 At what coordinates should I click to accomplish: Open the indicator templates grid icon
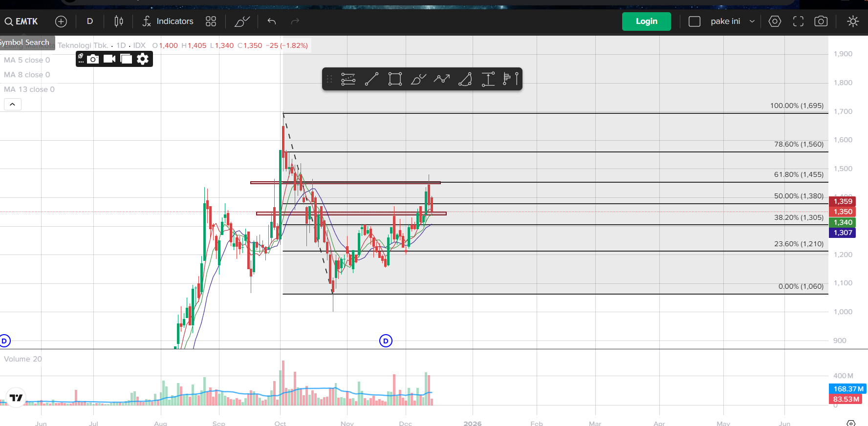tap(211, 21)
